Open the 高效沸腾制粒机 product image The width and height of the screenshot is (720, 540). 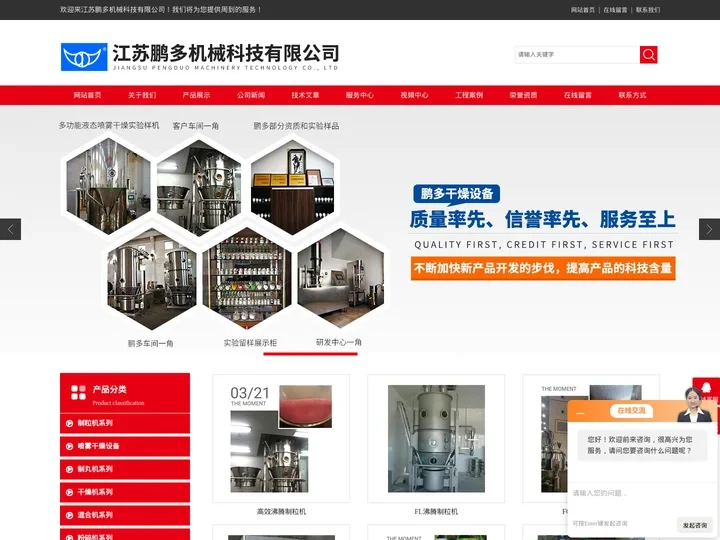pyautogui.click(x=281, y=439)
